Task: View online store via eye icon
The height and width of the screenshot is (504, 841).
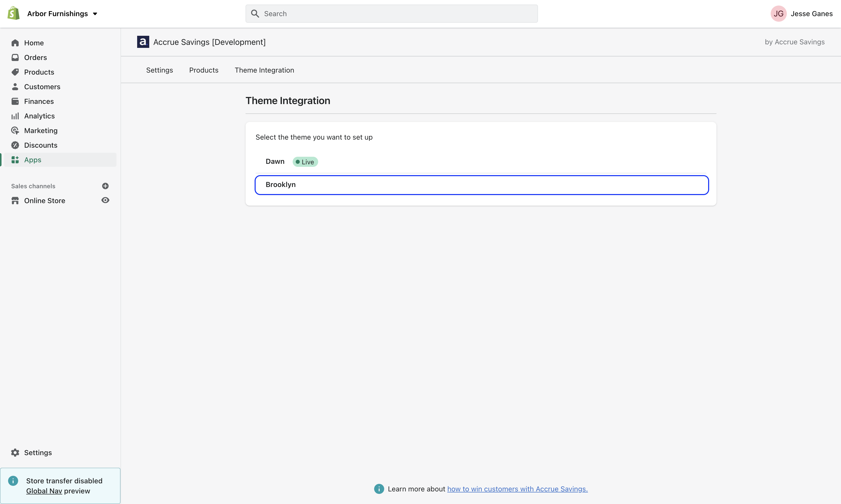Action: pyautogui.click(x=105, y=200)
